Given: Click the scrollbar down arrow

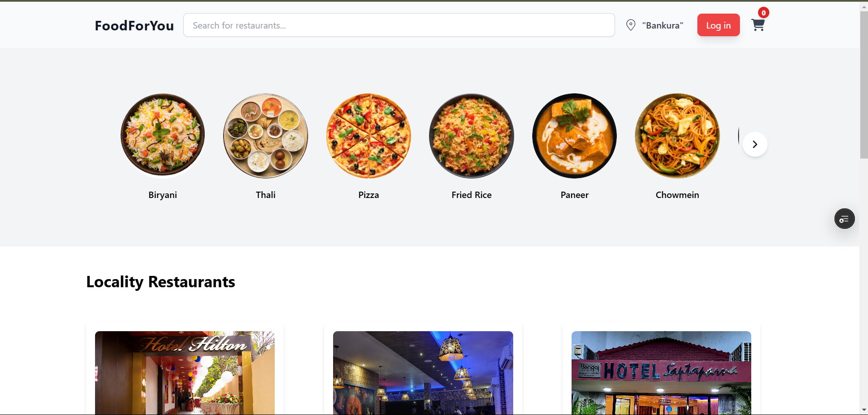Looking at the screenshot, I should (863, 410).
